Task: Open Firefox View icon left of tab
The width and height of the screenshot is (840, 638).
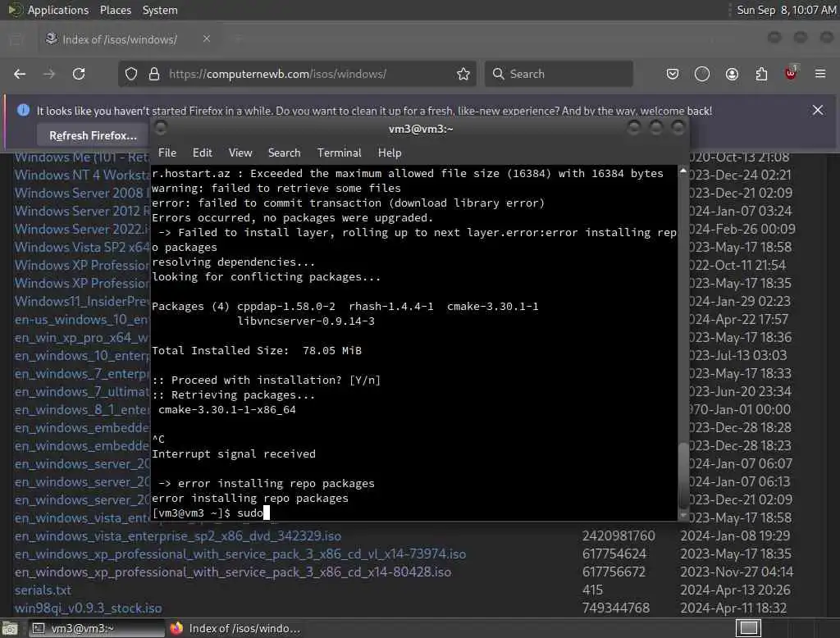Action: (16, 39)
